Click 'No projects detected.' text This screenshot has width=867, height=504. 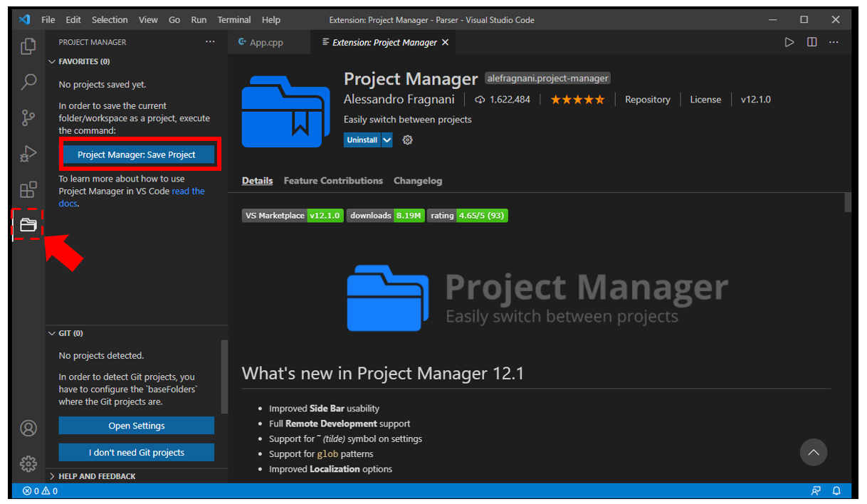pos(101,355)
